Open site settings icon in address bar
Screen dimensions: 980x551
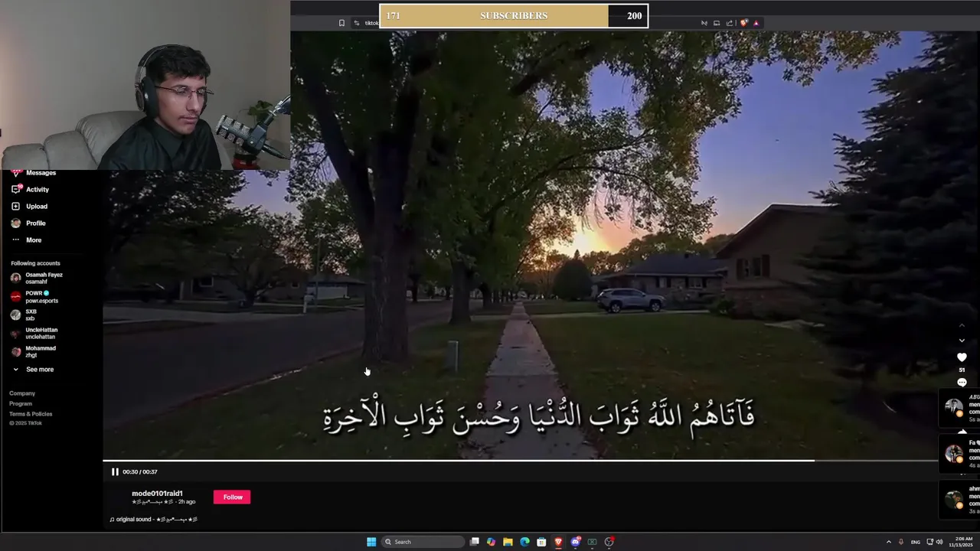click(x=357, y=23)
